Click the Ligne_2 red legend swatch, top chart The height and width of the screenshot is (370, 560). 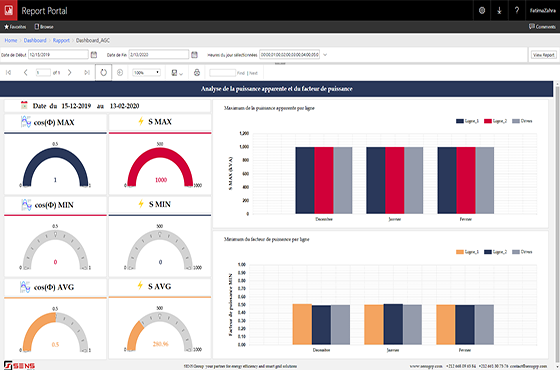coord(488,121)
